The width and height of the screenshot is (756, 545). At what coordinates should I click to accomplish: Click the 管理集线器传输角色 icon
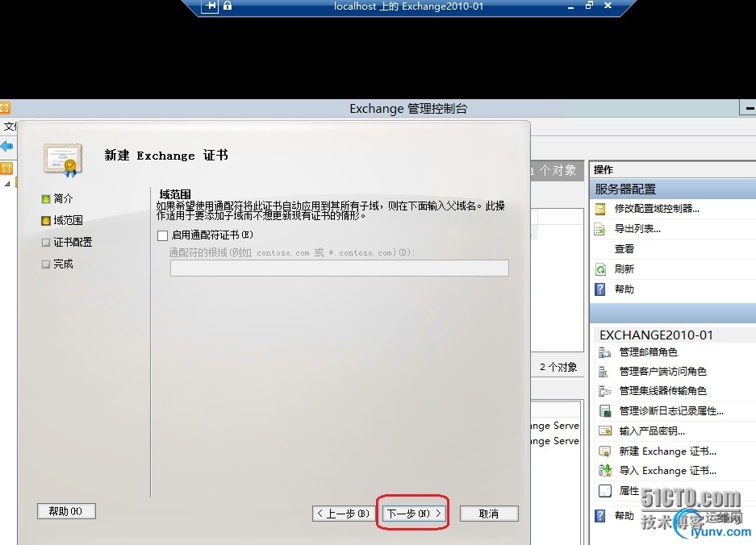pyautogui.click(x=604, y=391)
